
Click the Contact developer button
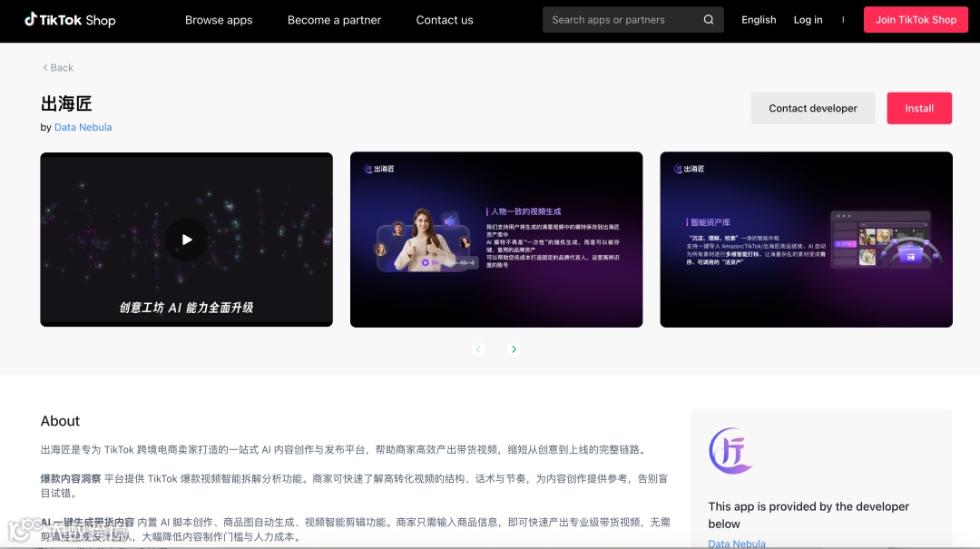coord(812,108)
